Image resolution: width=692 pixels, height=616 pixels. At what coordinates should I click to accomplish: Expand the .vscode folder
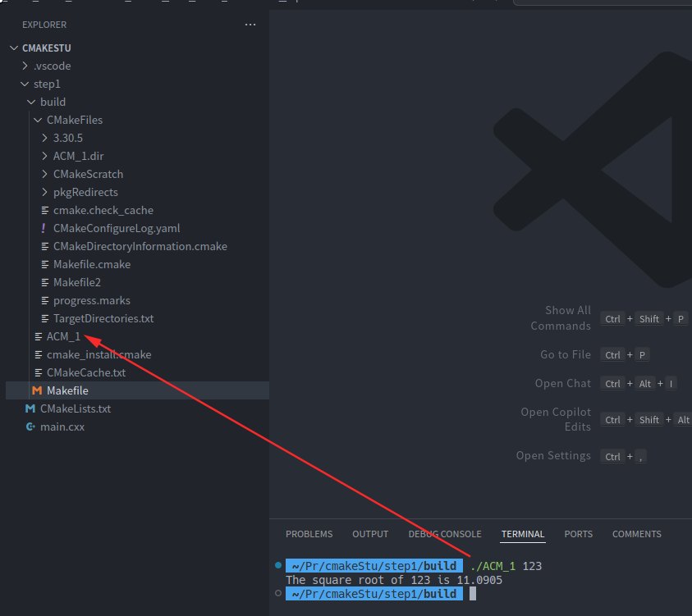(25, 66)
